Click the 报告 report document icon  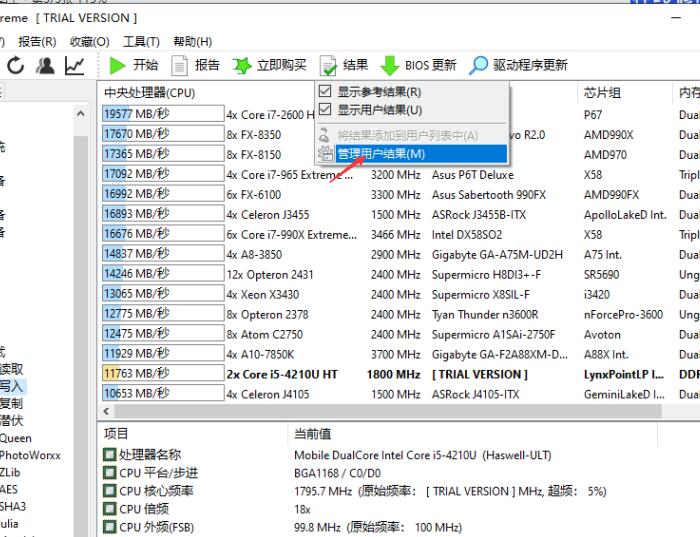180,66
